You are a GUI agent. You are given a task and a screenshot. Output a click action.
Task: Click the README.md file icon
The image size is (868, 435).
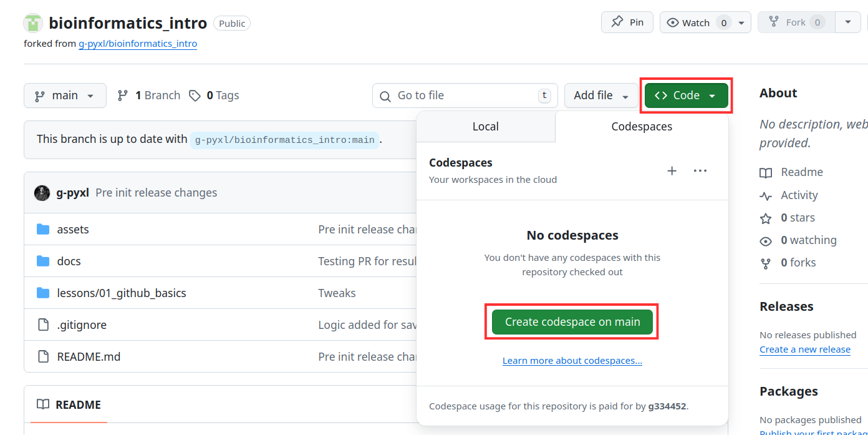pos(43,357)
